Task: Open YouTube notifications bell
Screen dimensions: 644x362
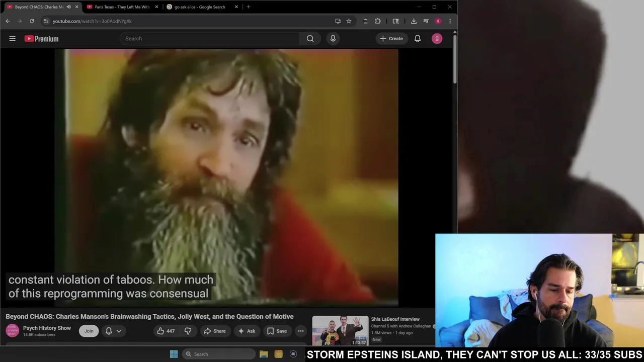Action: tap(418, 39)
